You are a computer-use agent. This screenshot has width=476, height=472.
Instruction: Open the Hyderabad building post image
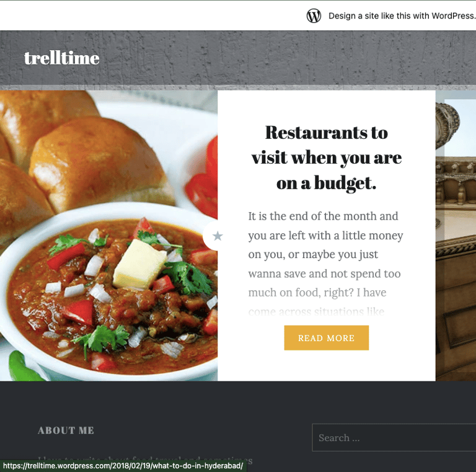coord(456,236)
